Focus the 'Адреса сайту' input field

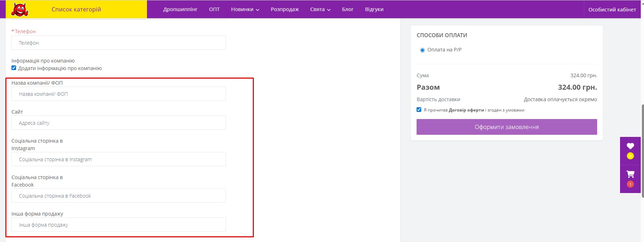118,123
